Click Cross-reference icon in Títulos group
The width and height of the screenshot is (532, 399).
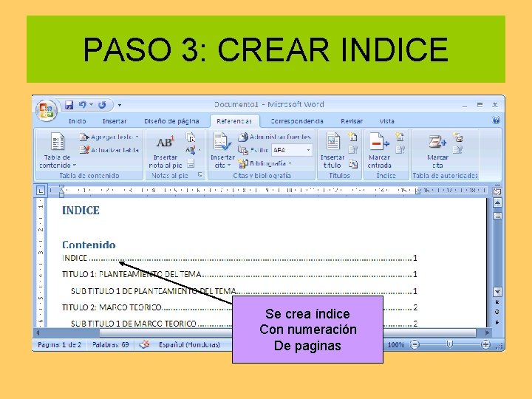point(353,164)
